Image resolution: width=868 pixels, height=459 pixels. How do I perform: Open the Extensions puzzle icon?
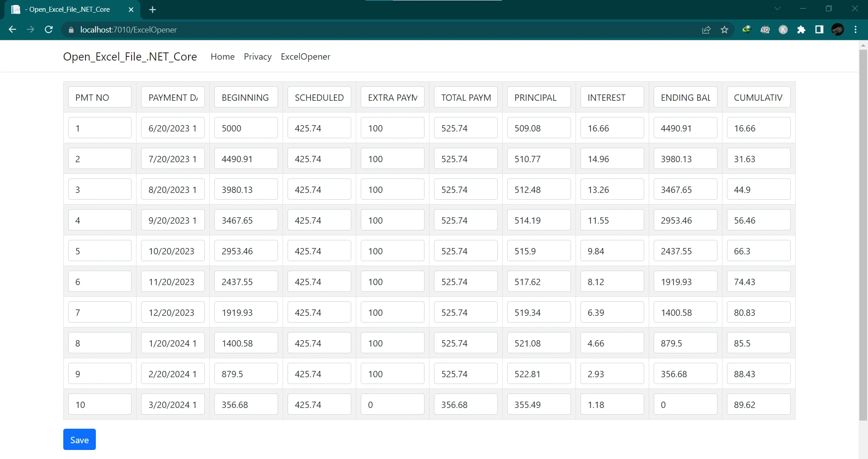(801, 30)
